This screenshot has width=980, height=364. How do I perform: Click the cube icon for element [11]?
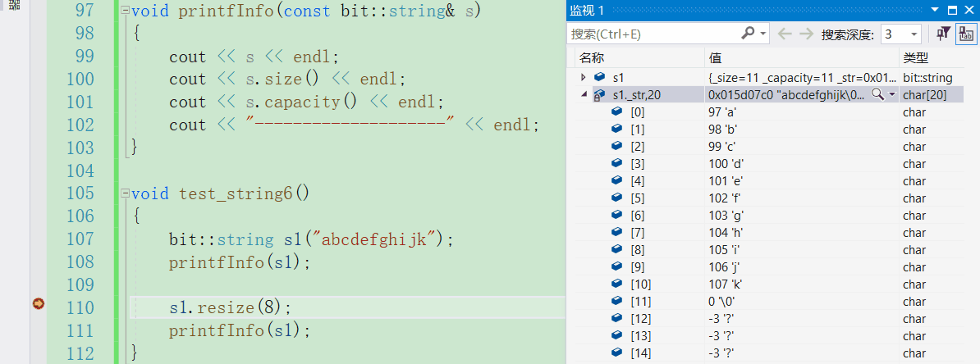click(x=617, y=302)
